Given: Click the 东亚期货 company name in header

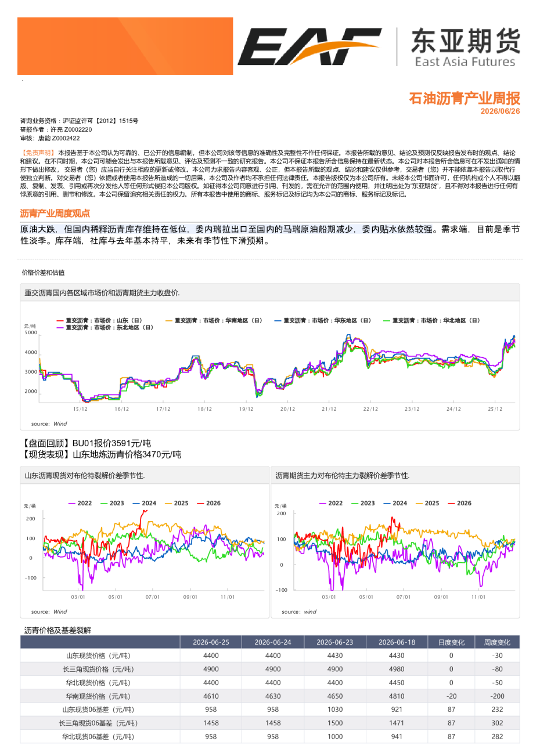Looking at the screenshot, I should coord(466,41).
